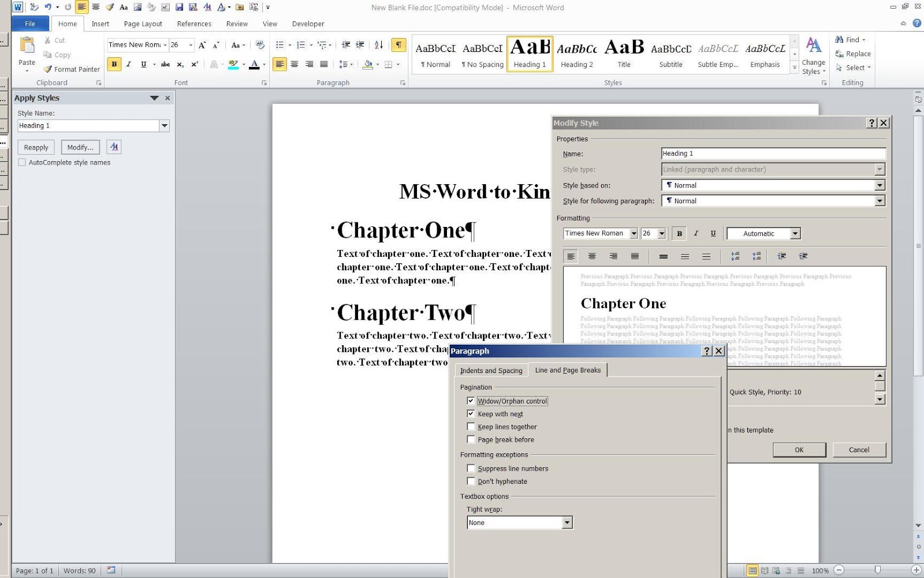Image resolution: width=924 pixels, height=578 pixels.
Task: Click the Reapply button in Apply Styles pane
Action: tap(35, 147)
